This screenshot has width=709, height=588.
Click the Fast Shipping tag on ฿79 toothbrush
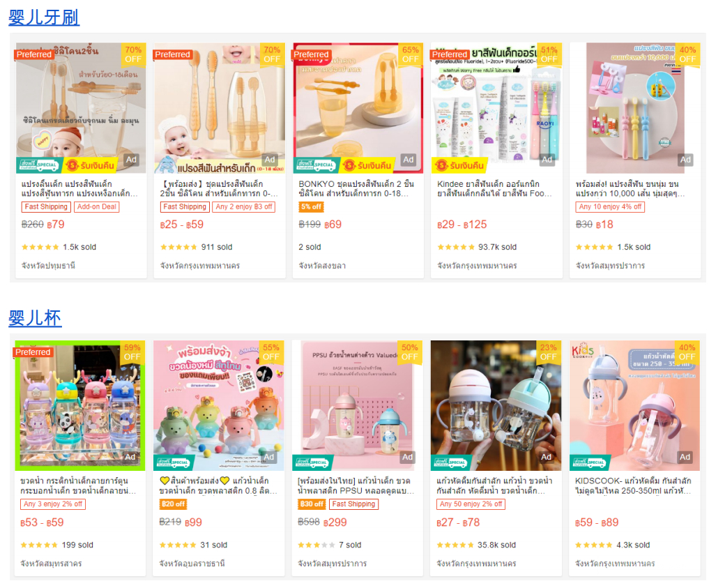(x=46, y=206)
